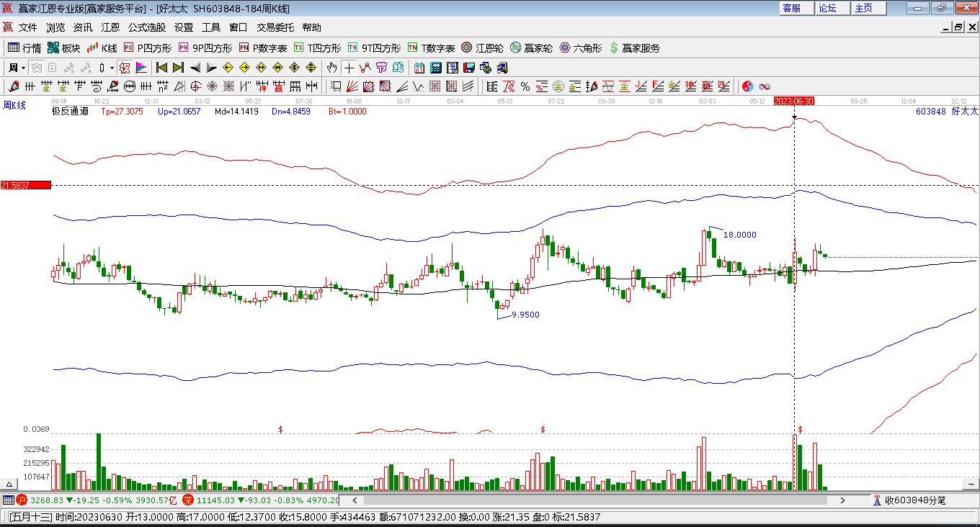
Task: Click the scrollbar left arrow
Action: point(355,500)
